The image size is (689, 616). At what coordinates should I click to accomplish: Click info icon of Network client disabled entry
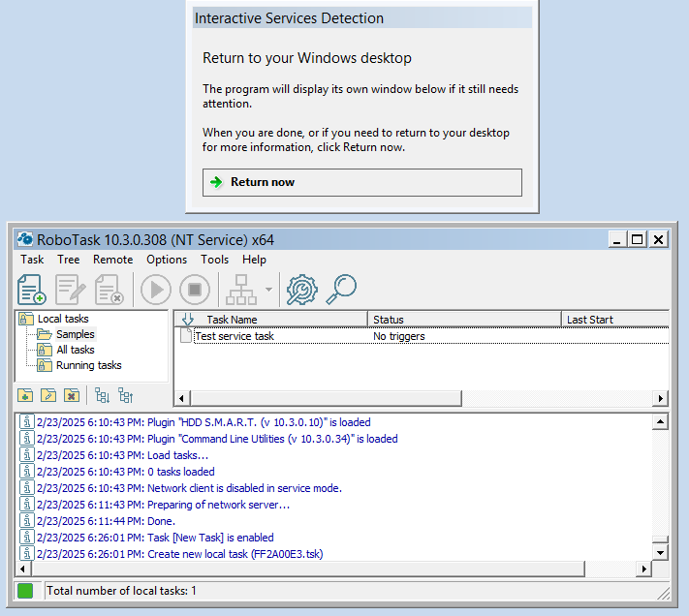click(27, 488)
